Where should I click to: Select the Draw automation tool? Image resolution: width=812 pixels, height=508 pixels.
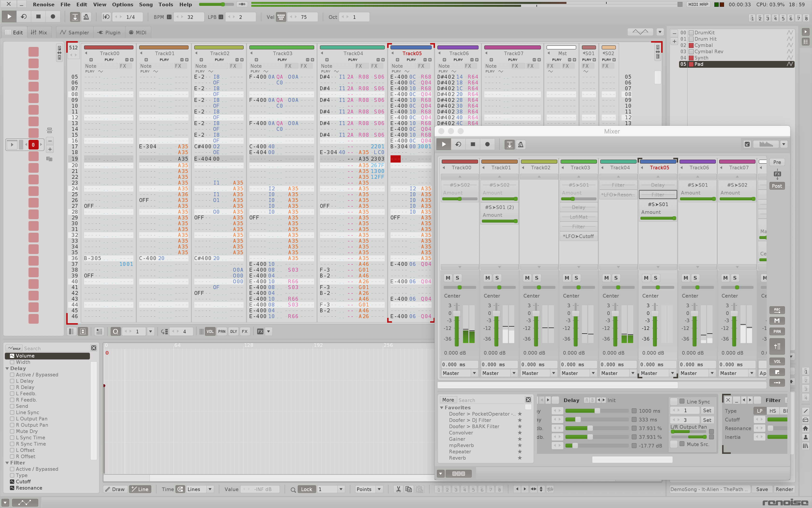(115, 489)
